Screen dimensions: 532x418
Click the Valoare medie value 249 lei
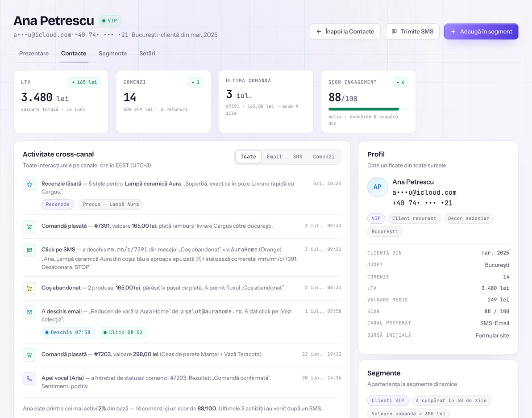pyautogui.click(x=498, y=300)
